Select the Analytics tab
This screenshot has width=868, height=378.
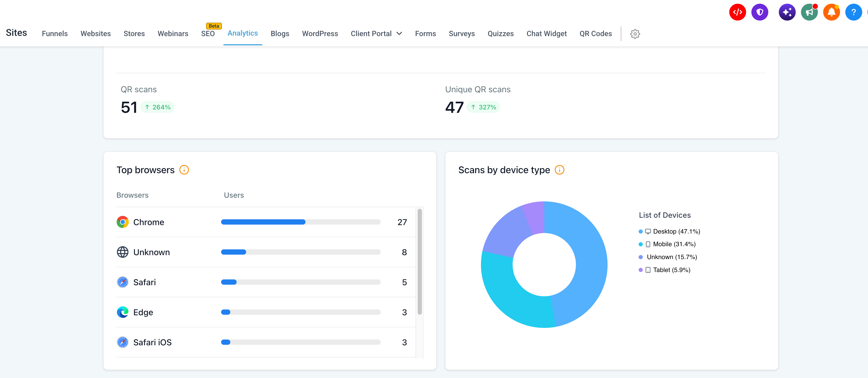(x=243, y=33)
